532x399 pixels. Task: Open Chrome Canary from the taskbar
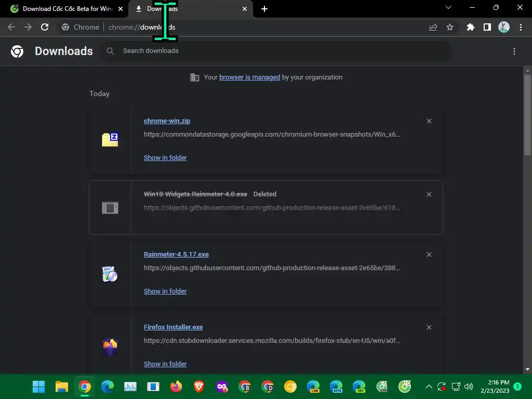point(290,387)
